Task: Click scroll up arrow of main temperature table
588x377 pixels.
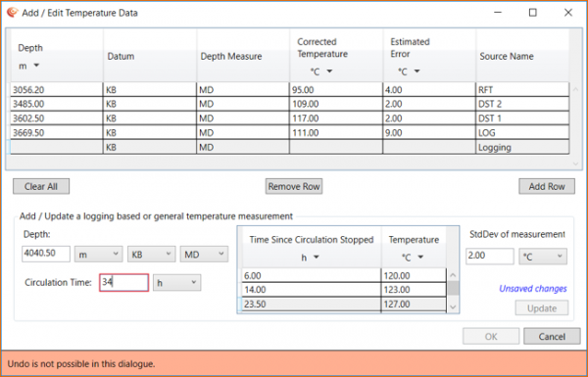Action: click(575, 89)
